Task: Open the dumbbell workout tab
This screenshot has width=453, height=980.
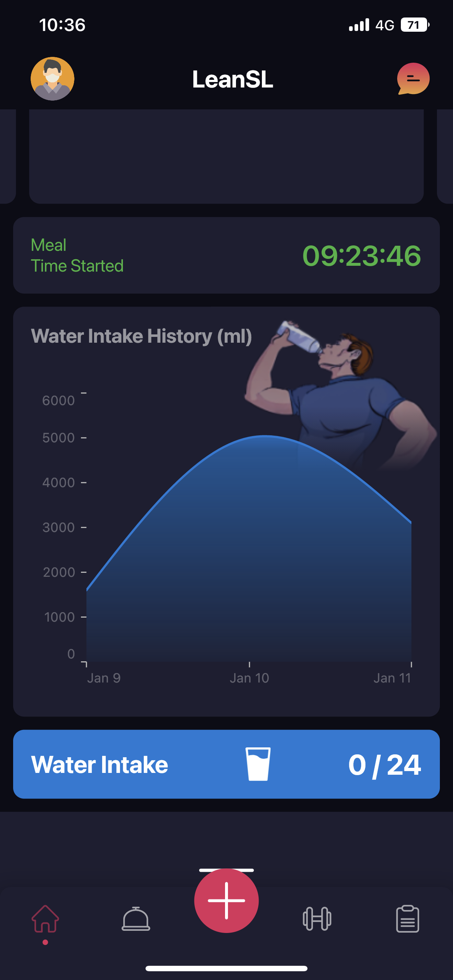Action: tap(317, 919)
